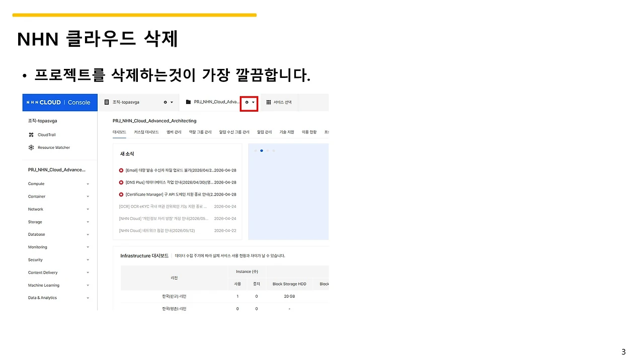Click the 중지 sub-column header
Image resolution: width=644 pixels, height=362 pixels.
point(257,284)
